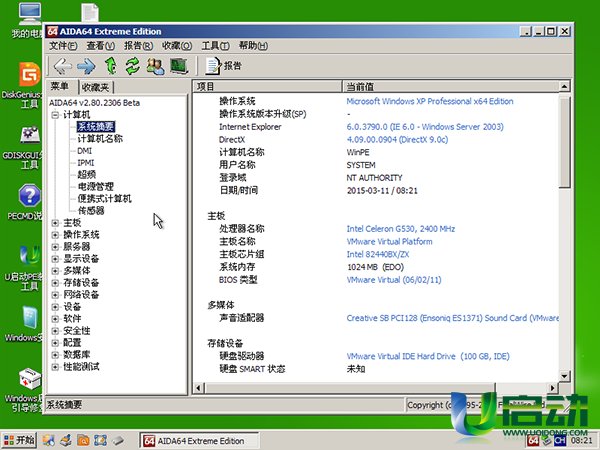Expand the 软件 tree node
Image resolution: width=600 pixels, height=450 pixels.
55,319
